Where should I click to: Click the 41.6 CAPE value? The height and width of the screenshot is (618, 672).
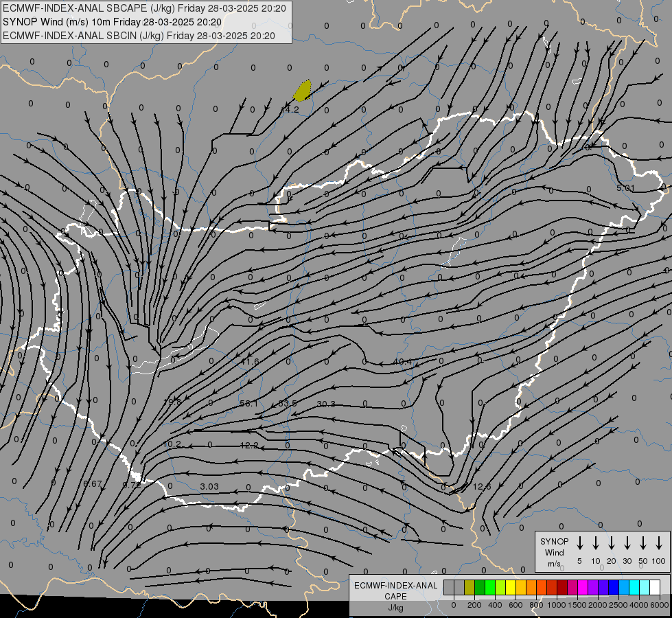click(x=250, y=362)
